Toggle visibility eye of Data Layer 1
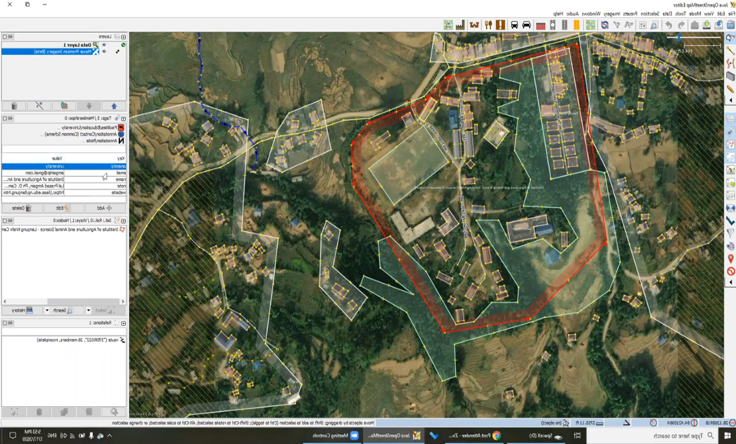This screenshot has width=736, height=444. pyautogui.click(x=104, y=45)
